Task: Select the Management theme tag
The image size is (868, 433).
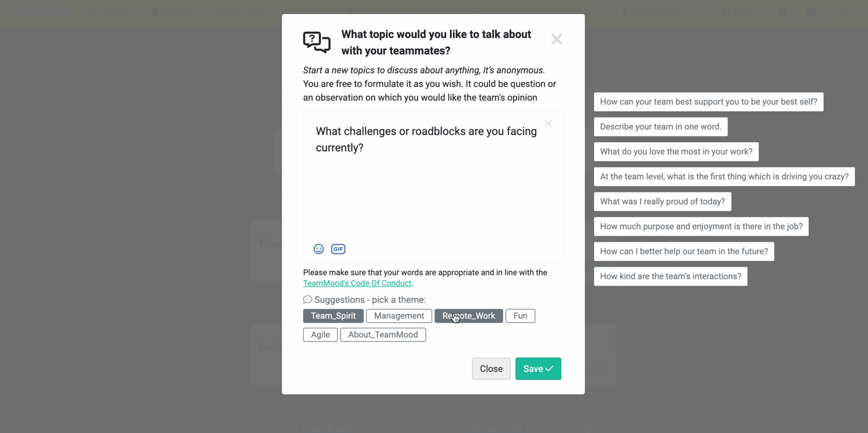Action: coord(399,316)
